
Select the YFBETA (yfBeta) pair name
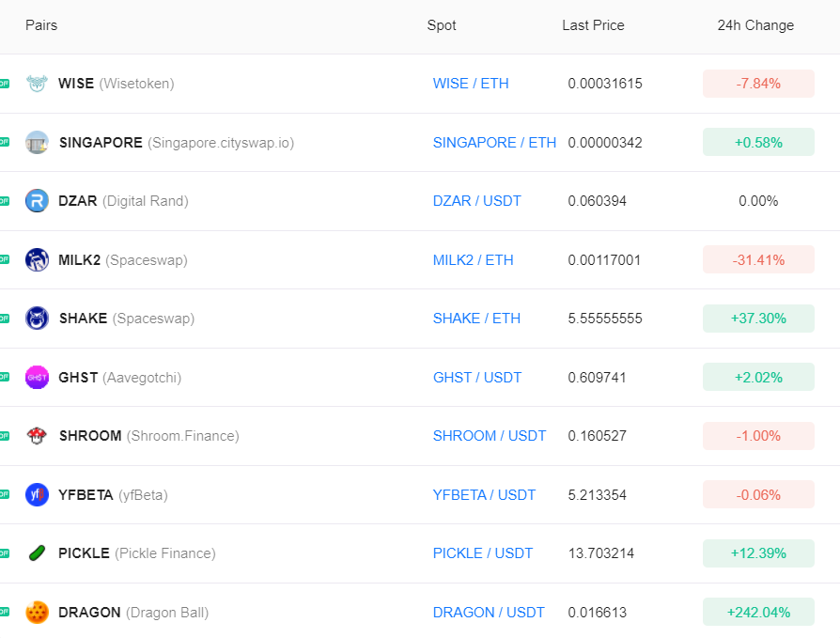113,494
